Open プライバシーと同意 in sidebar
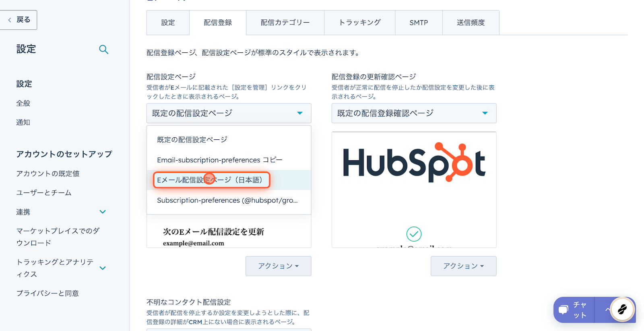This screenshot has height=331, width=644. pyautogui.click(x=47, y=294)
